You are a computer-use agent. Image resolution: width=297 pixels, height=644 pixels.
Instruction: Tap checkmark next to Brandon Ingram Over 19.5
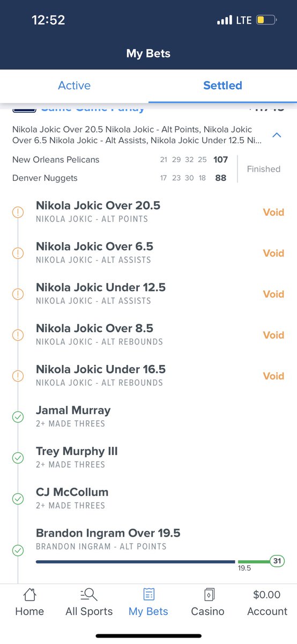point(18,551)
